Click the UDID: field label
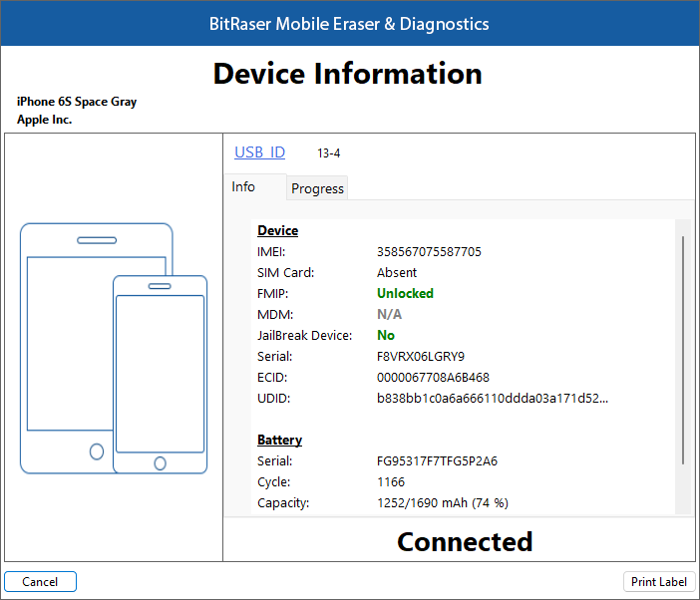The height and width of the screenshot is (600, 700). pyautogui.click(x=273, y=398)
